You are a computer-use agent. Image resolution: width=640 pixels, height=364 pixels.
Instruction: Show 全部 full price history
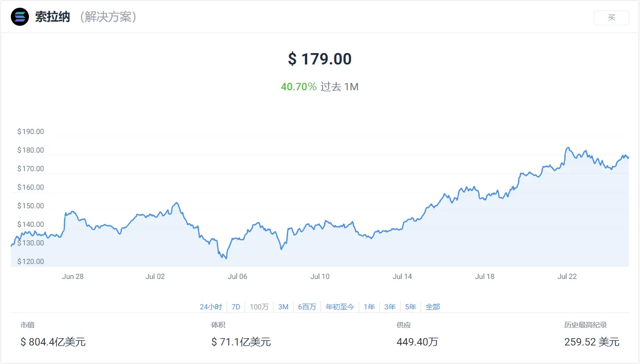(x=433, y=307)
